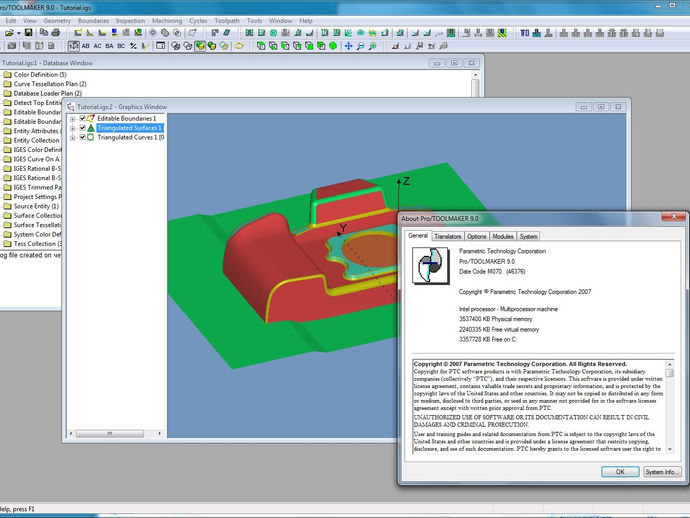Switch to the Translators tab
Screen dimensions: 690x518
pos(447,236)
